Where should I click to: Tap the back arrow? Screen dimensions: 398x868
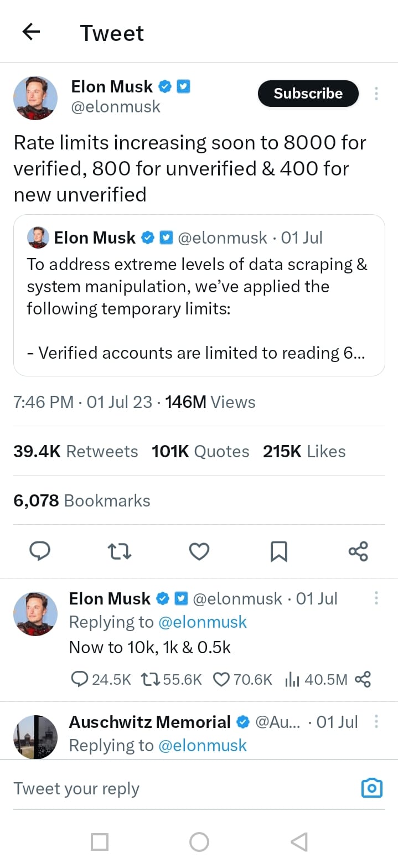tap(31, 33)
